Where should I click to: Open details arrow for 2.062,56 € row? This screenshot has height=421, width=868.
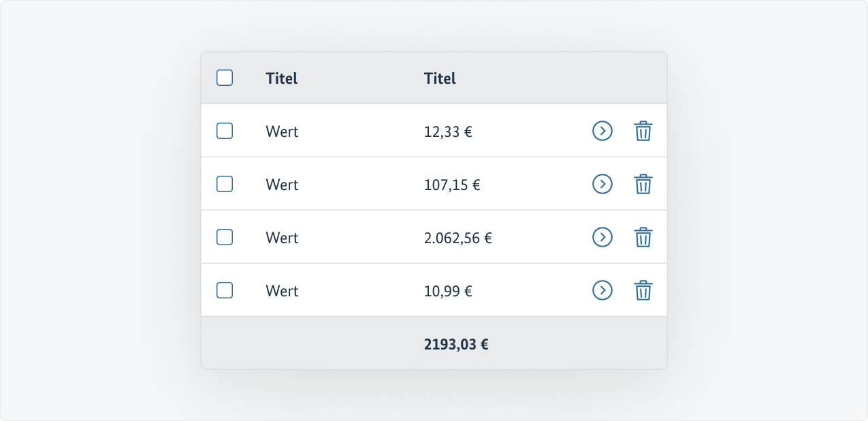(x=602, y=237)
